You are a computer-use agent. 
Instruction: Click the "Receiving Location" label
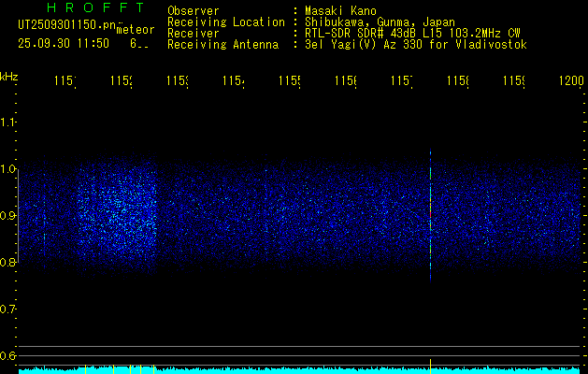(x=226, y=22)
